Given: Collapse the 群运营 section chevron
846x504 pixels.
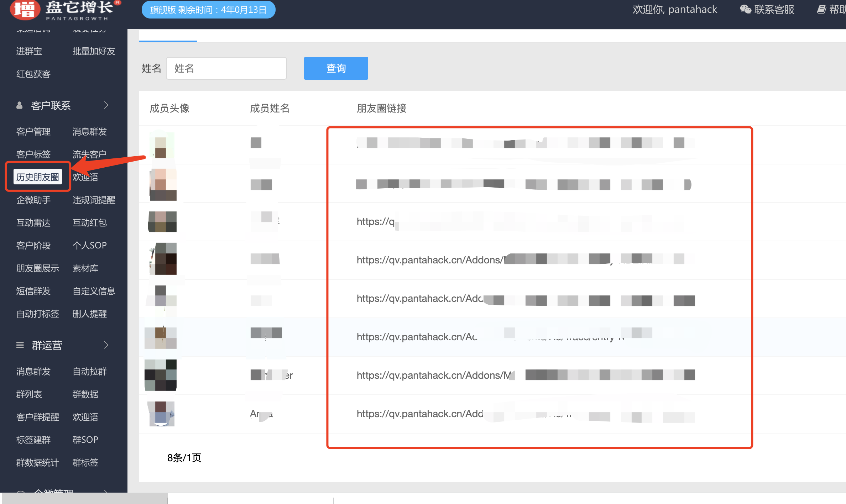Looking at the screenshot, I should (x=106, y=345).
